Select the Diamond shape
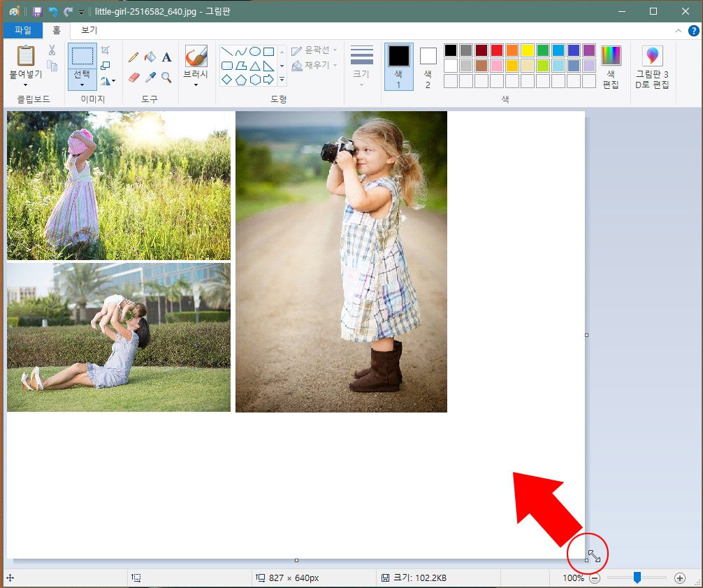The height and width of the screenshot is (588, 703). [227, 80]
